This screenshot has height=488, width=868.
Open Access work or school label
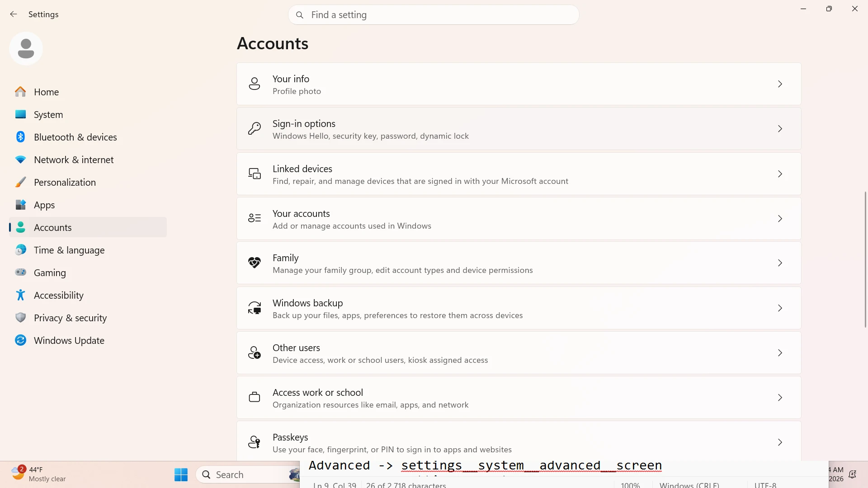point(317,392)
